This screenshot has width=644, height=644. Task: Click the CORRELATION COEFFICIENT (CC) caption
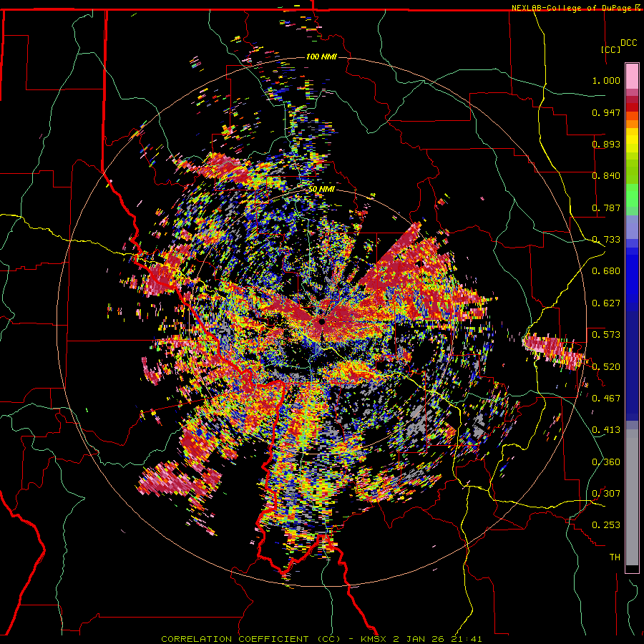coord(251,639)
